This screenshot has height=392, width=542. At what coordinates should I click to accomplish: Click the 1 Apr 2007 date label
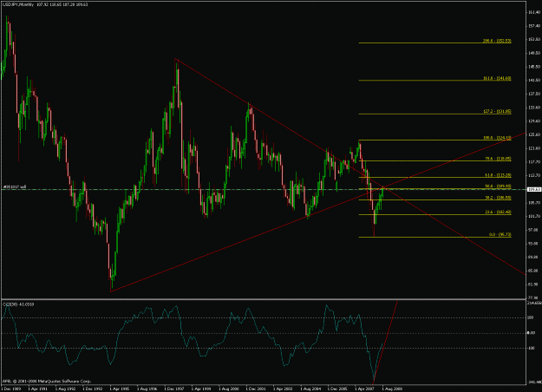tap(365, 389)
